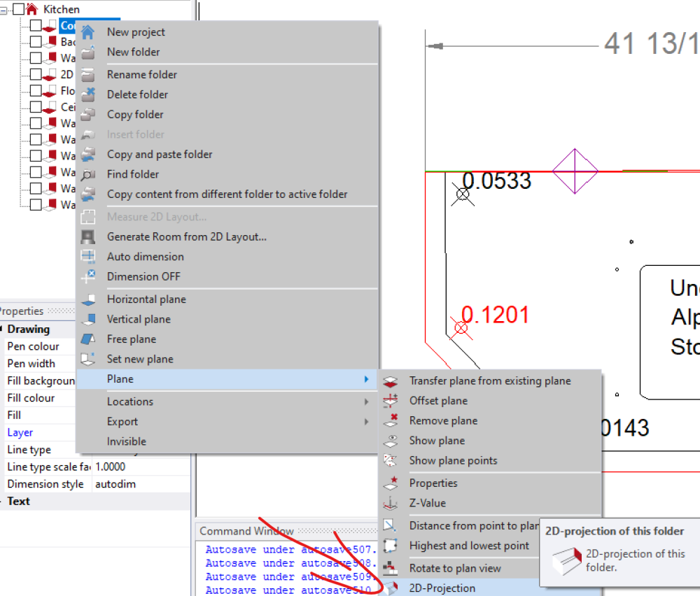Click the Vertical plane icon

click(x=88, y=320)
